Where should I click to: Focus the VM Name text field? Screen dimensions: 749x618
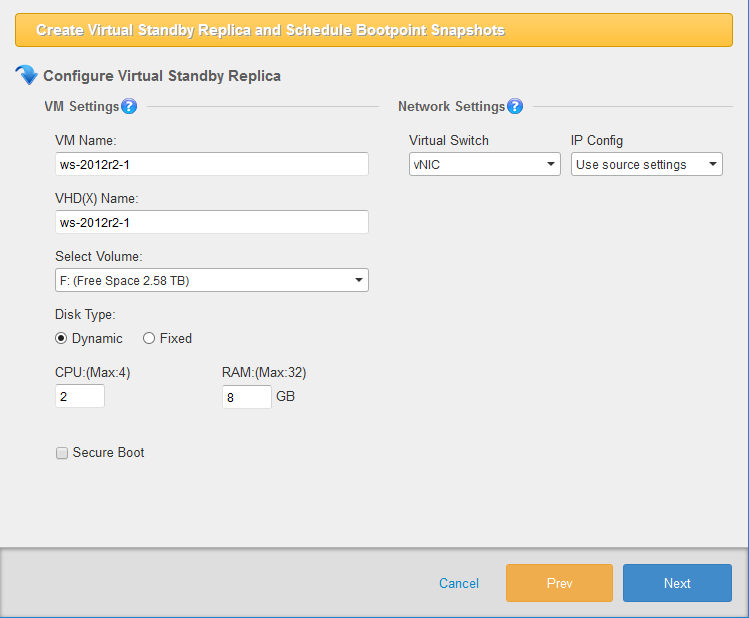point(212,164)
